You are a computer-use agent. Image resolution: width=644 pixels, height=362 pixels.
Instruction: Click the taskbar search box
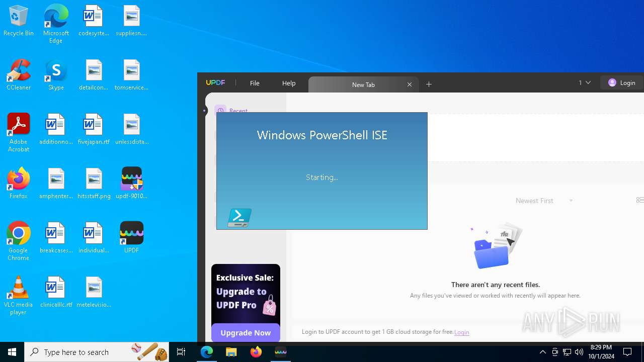(x=97, y=352)
